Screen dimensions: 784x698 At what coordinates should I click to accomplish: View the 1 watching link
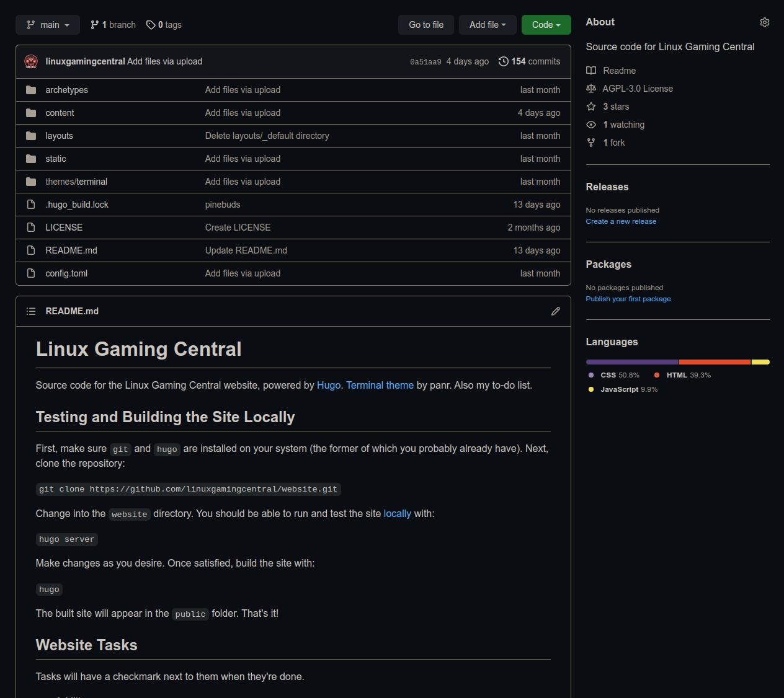tap(623, 125)
